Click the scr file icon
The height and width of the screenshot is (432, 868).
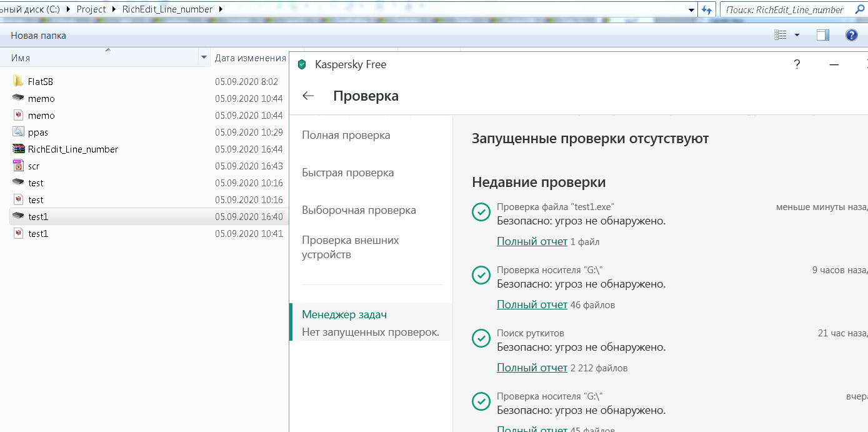click(x=18, y=166)
